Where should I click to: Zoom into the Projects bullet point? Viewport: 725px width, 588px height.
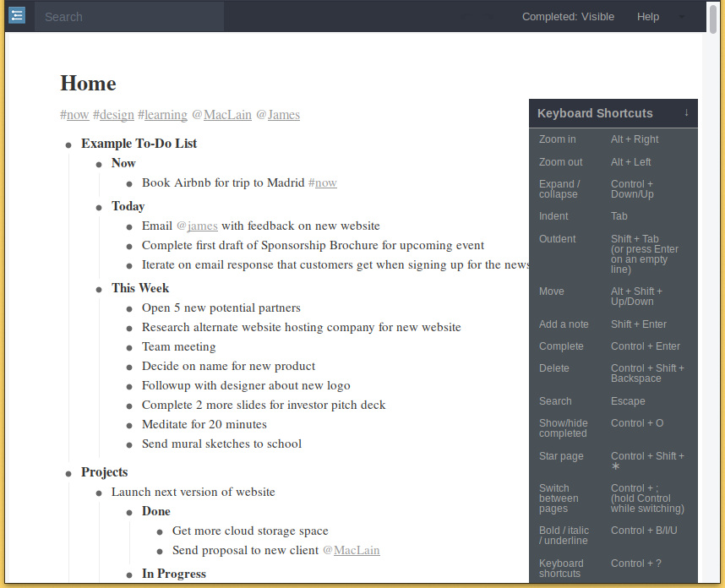click(x=68, y=472)
